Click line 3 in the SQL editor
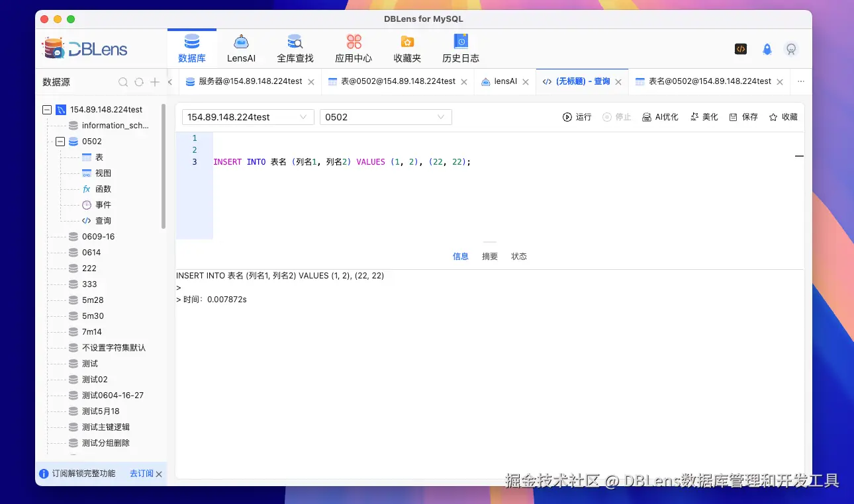Screen dimensions: 854x504 342,162
